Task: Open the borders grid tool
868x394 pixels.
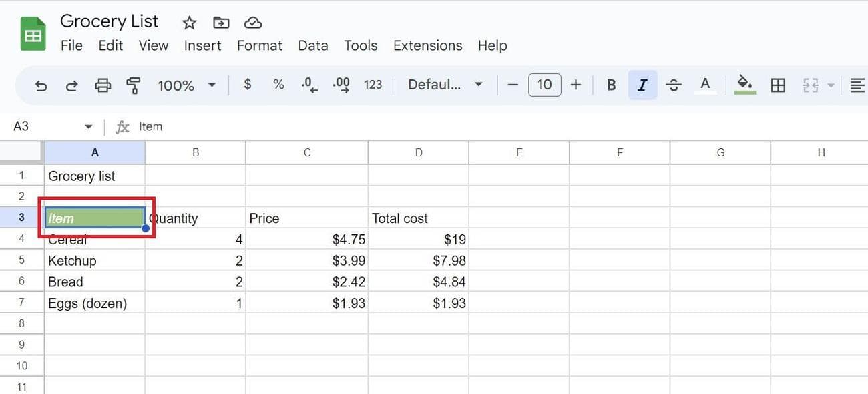Action: (778, 85)
